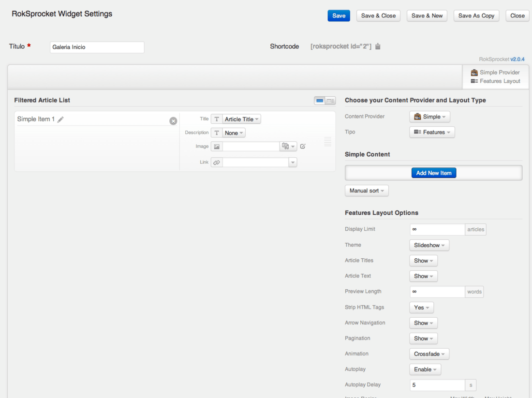Viewport: 532px width, 398px height.
Task: Open the Article Text Show dropdown
Action: 424,276
